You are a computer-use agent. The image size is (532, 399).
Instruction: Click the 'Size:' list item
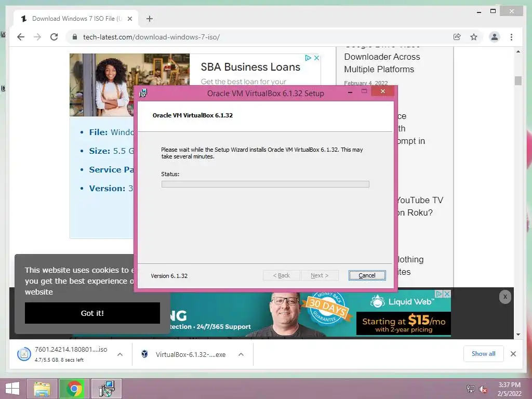pyautogui.click(x=112, y=151)
